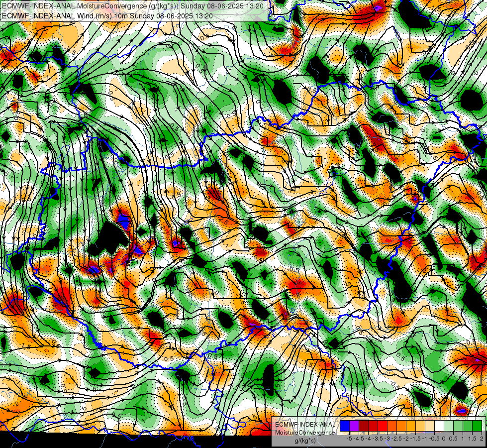Click the -1 legend tick label
487x448 pixels.
[425, 439]
